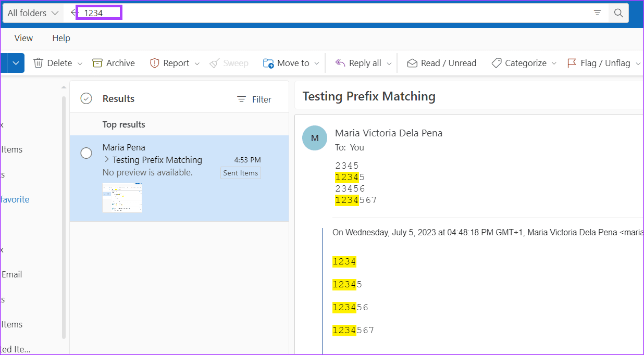Expand the Move to dropdown arrow
Viewport: 644px width, 355px height.
coord(317,64)
